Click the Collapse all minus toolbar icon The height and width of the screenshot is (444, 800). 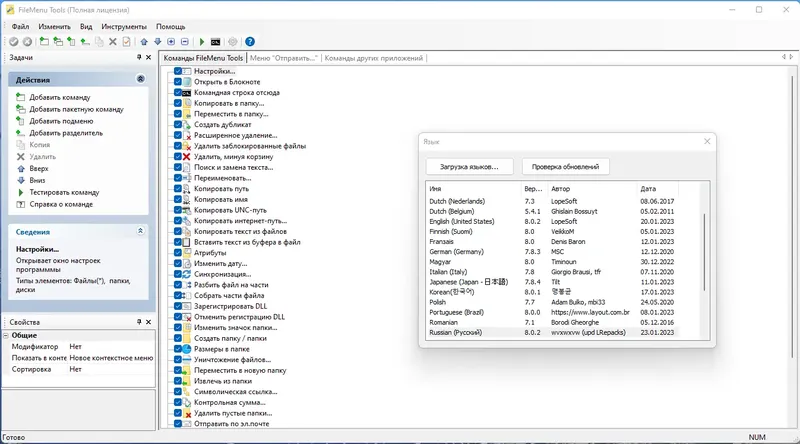[185, 42]
